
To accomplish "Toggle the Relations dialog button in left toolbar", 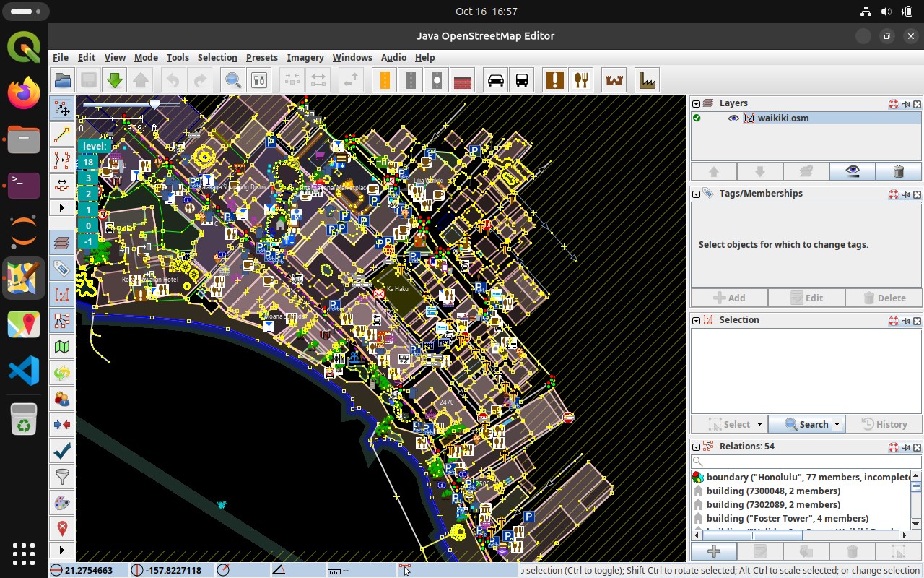I will click(62, 321).
